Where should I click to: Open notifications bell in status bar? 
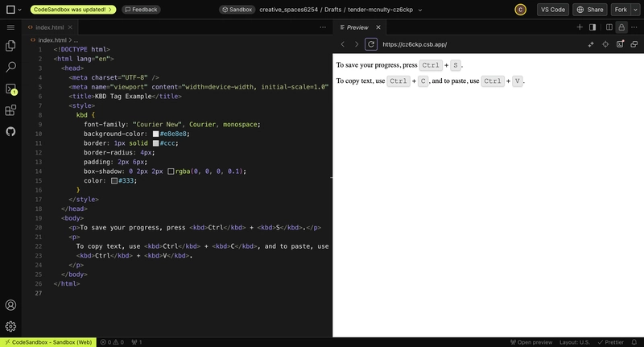pos(634,342)
